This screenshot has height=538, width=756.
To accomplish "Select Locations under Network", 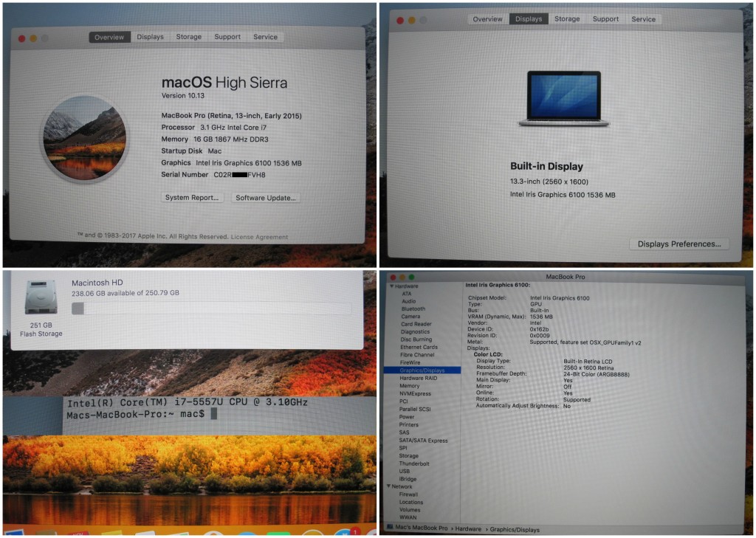I will click(x=410, y=503).
